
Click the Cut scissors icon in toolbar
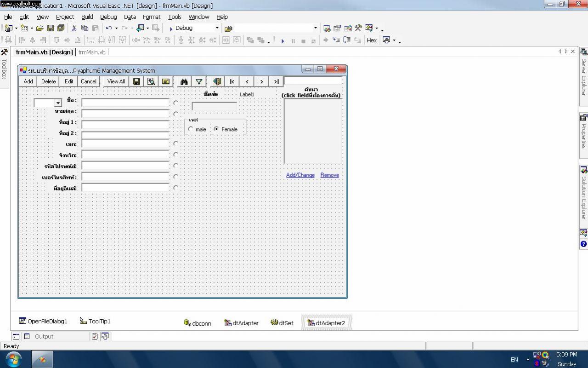click(x=74, y=28)
